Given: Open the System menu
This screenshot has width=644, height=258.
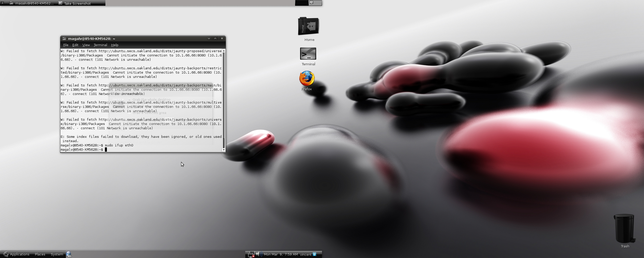Looking at the screenshot, I should pyautogui.click(x=57, y=254).
